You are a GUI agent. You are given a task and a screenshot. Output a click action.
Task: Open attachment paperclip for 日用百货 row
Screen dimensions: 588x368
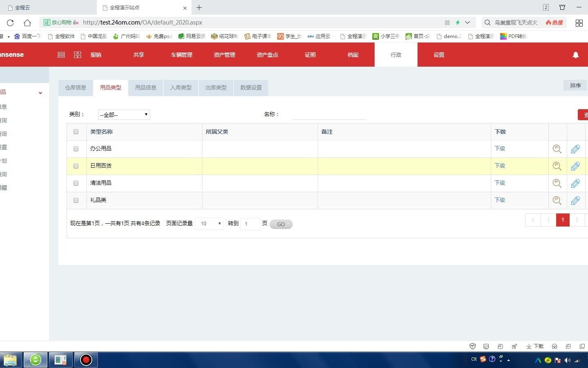(575, 166)
